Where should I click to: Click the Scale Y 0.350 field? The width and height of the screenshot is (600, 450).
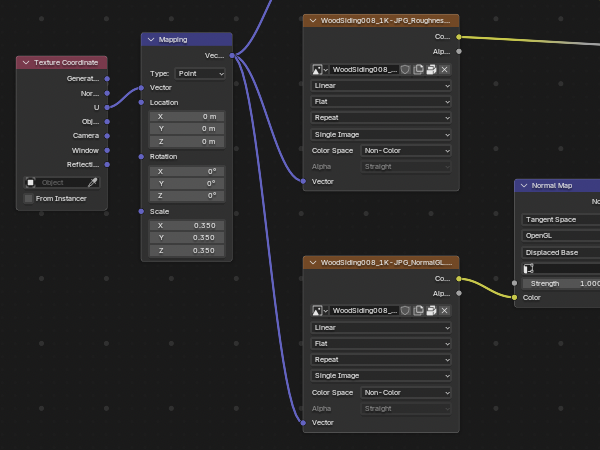point(187,238)
